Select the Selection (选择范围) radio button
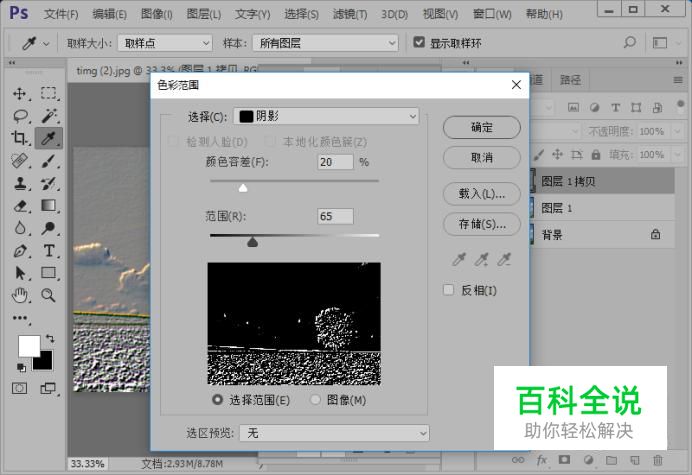Image resolution: width=692 pixels, height=475 pixels. (217, 400)
